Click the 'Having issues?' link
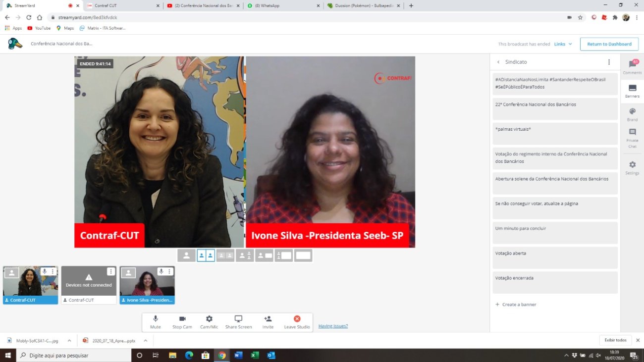The image size is (644, 362). [333, 326]
